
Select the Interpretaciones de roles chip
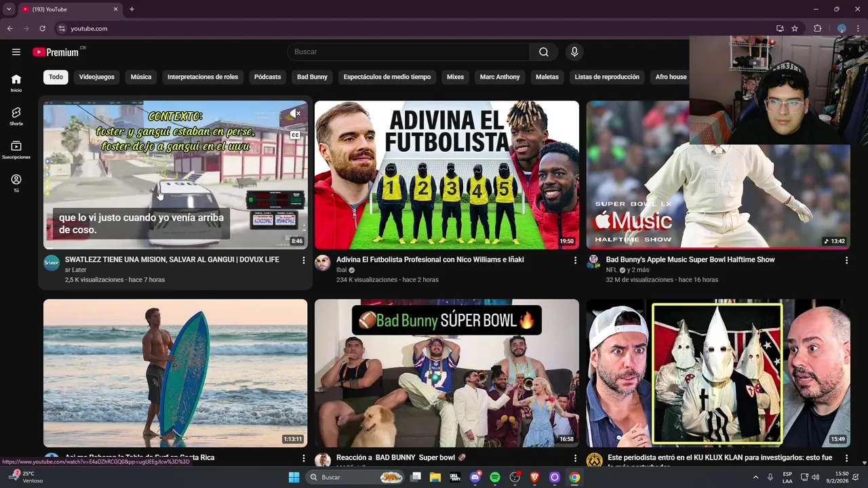(203, 77)
